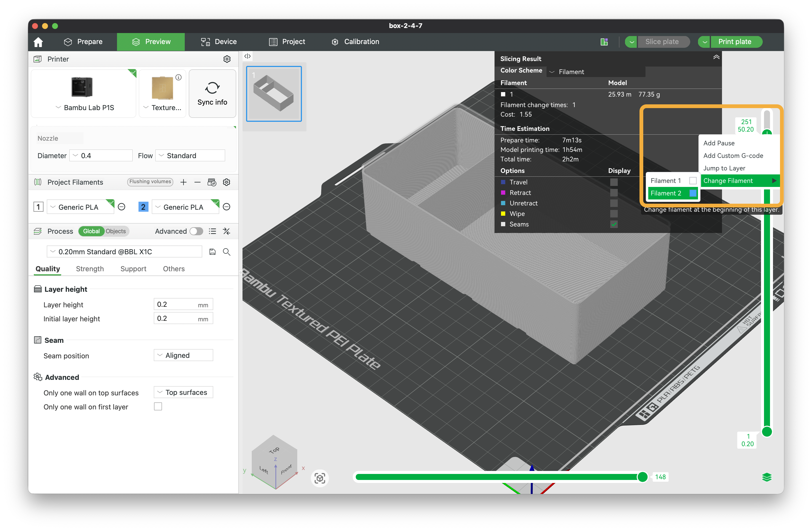
Task: Open the Seam position dropdown
Action: [x=183, y=355]
